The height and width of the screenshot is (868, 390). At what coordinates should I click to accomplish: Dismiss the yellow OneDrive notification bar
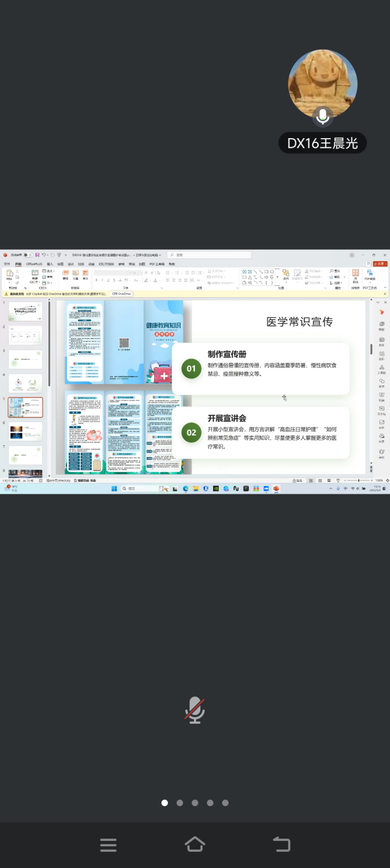coord(385,294)
